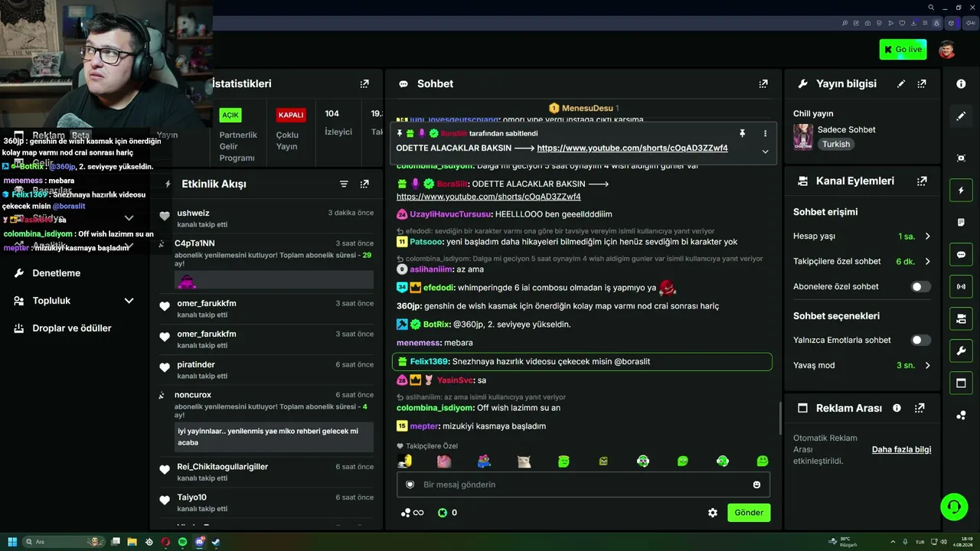The width and height of the screenshot is (980, 551).
Task: Unpin the pinned chat message
Action: coord(742,133)
